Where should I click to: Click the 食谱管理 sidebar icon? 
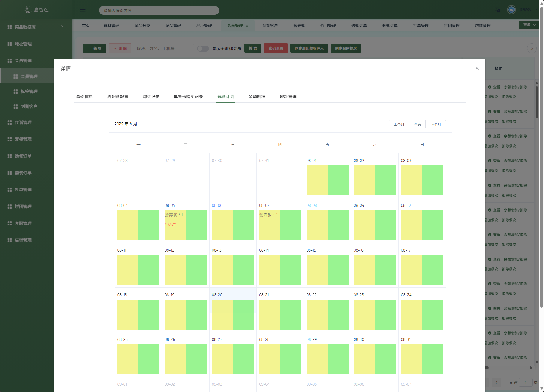tap(10, 122)
